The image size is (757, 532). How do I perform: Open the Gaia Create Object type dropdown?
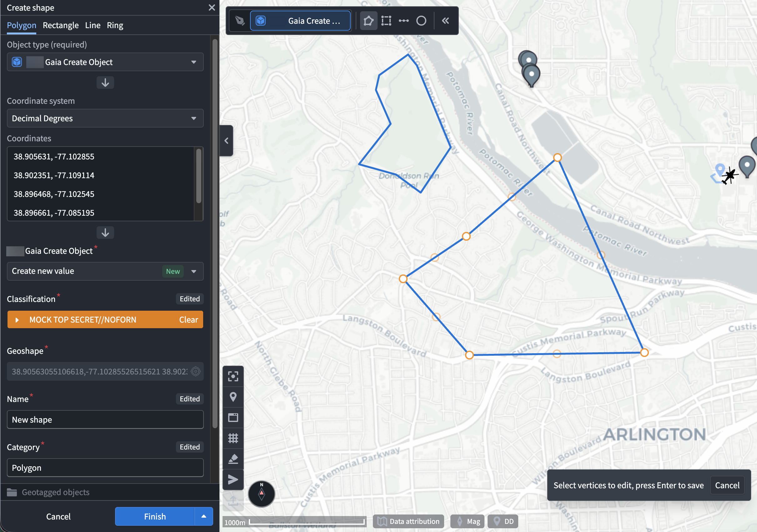105,62
